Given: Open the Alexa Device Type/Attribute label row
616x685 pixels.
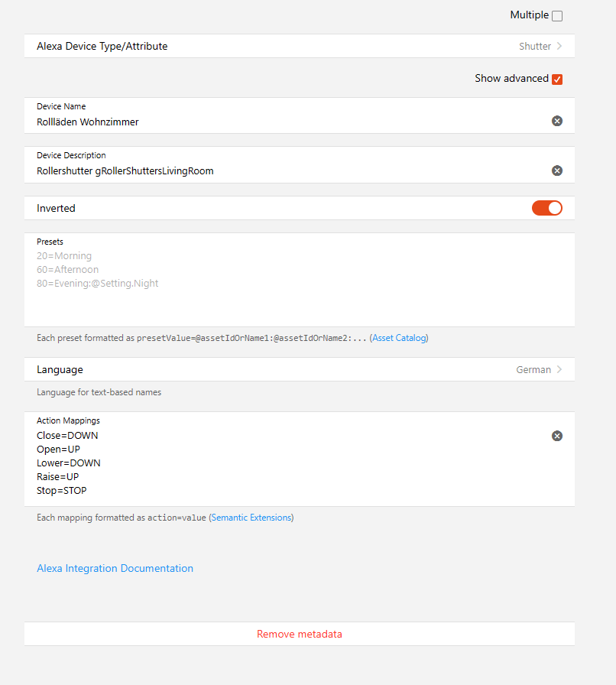Looking at the screenshot, I should pyautogui.click(x=102, y=46).
